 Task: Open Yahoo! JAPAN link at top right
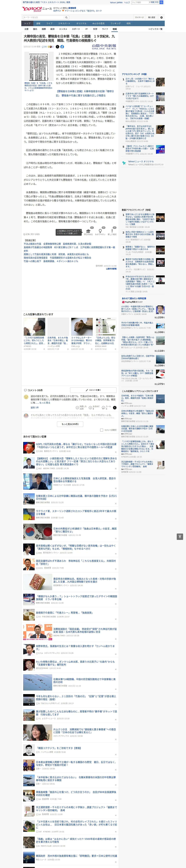tap(116, 2)
